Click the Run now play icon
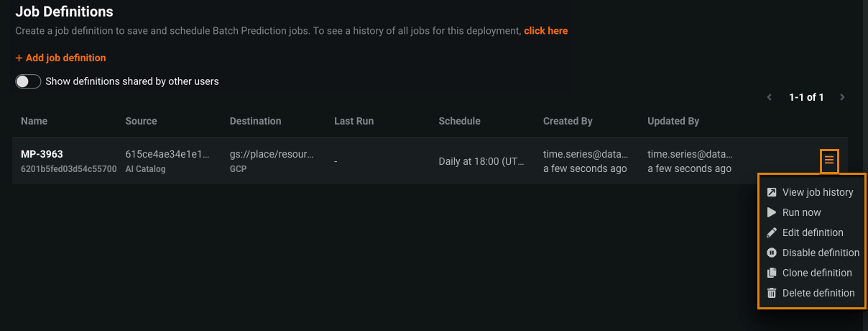Image resolution: width=868 pixels, height=331 pixels. click(x=772, y=212)
